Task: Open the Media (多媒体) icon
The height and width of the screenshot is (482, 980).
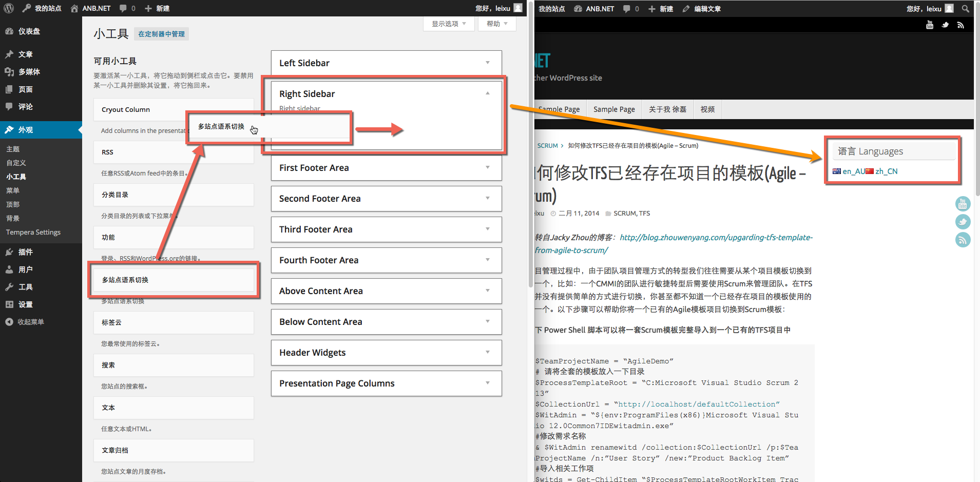Action: [x=9, y=72]
